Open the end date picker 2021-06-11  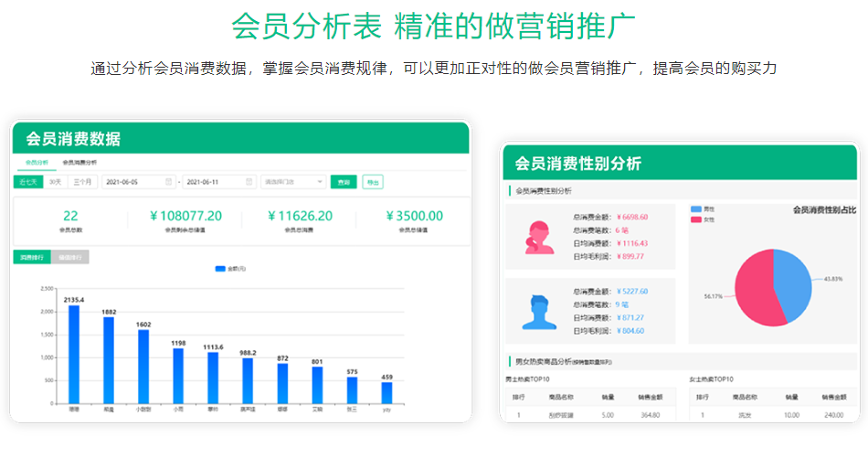pyautogui.click(x=217, y=182)
